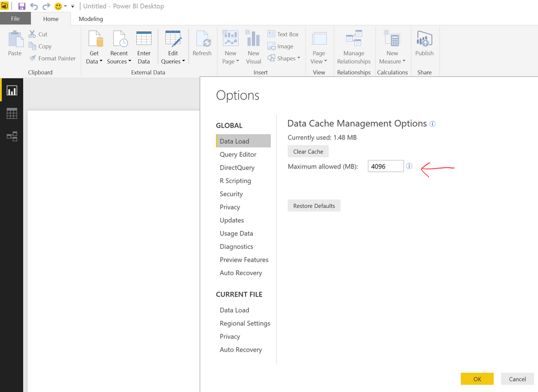Image resolution: width=538 pixels, height=392 pixels.
Task: Click info icon beside Maximum allowed field
Action: point(409,166)
